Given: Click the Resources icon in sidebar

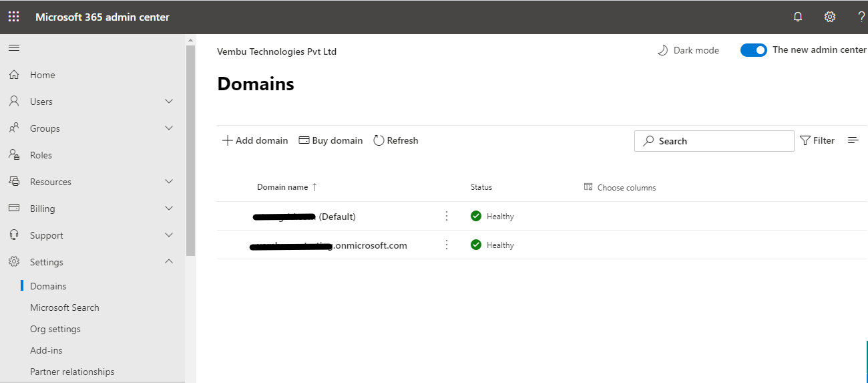Looking at the screenshot, I should (14, 181).
